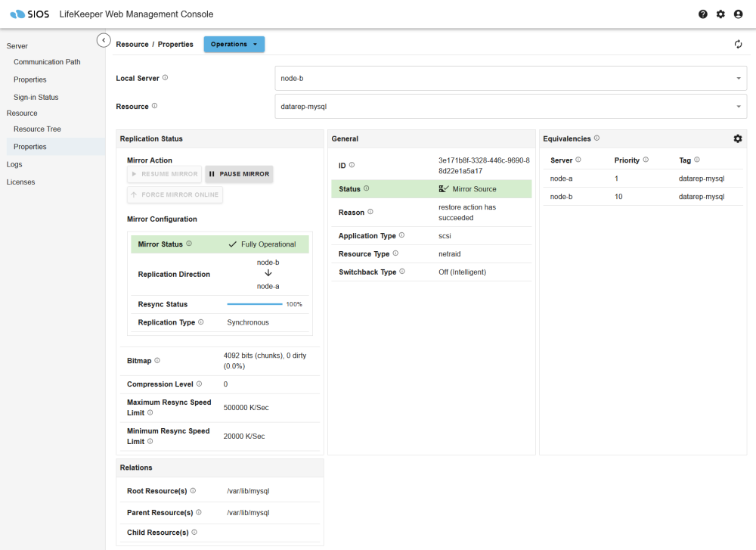Screen dimensions: 756x550
Task: Click info icon for Maximum Resync Speed Limit
Action: pos(150,412)
